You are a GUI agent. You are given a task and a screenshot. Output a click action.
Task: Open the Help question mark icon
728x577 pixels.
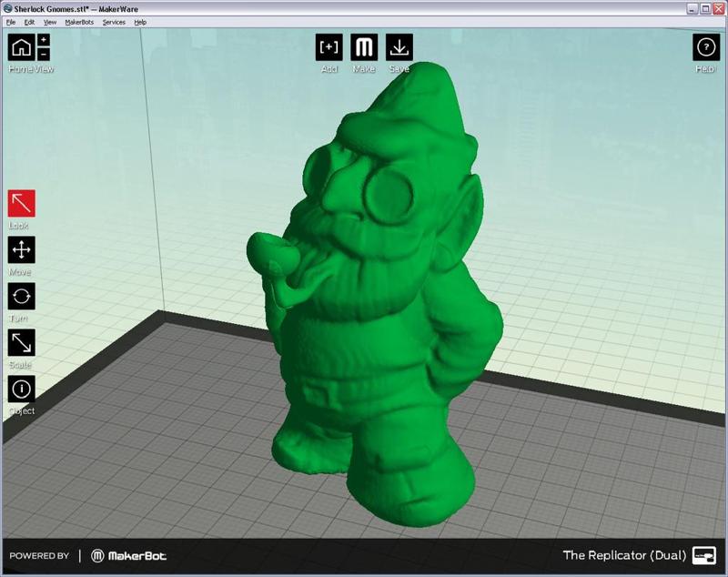point(706,47)
